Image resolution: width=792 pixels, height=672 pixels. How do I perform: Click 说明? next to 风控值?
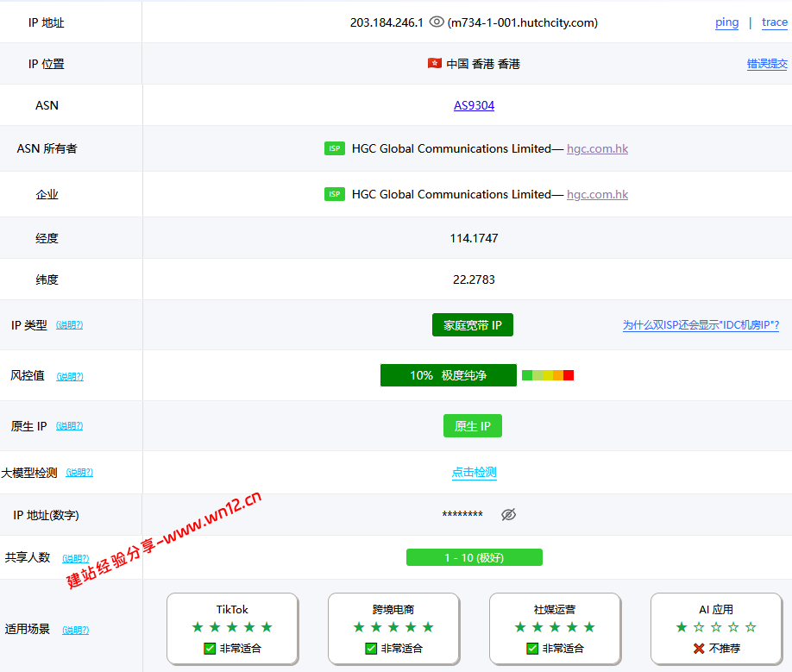[x=70, y=377]
